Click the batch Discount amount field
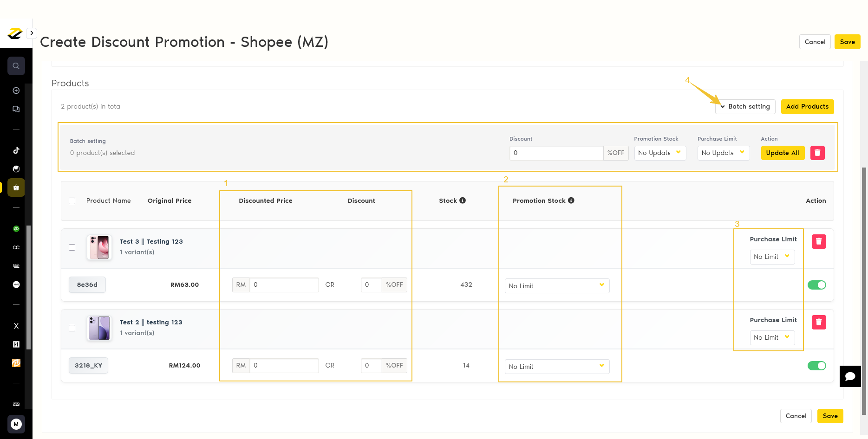 coord(556,153)
